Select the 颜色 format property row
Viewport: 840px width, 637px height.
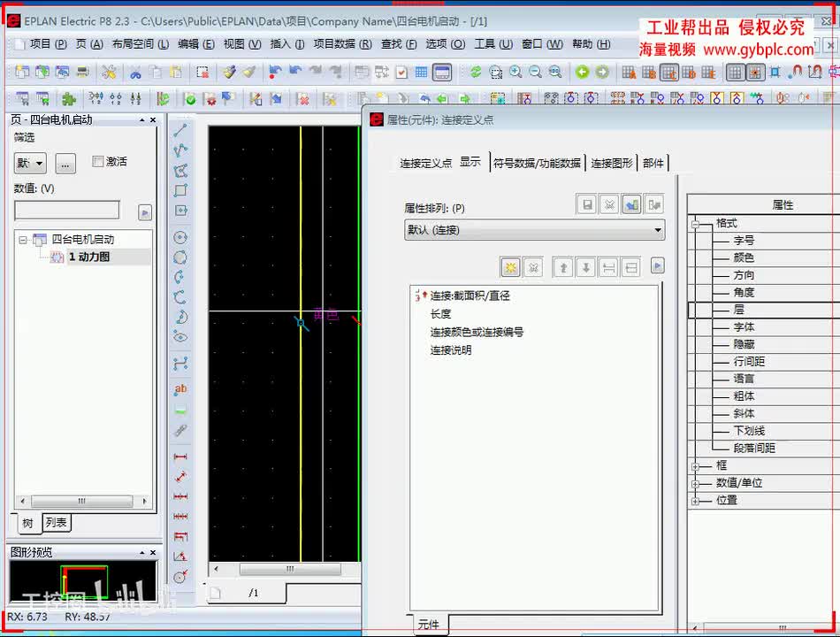point(744,258)
